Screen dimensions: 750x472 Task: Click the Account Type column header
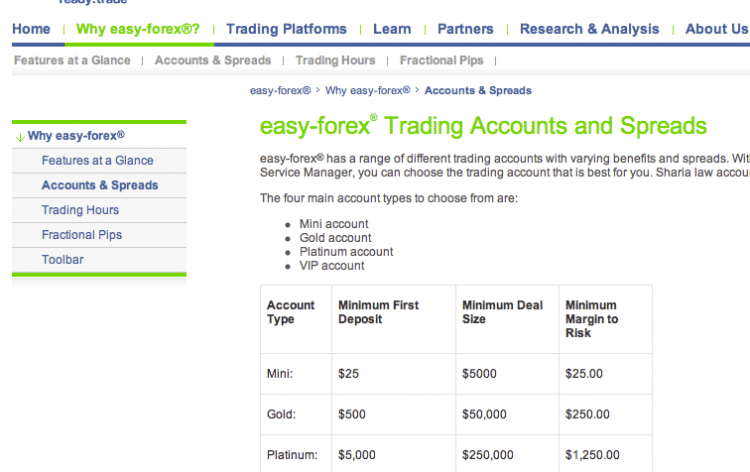tap(290, 312)
